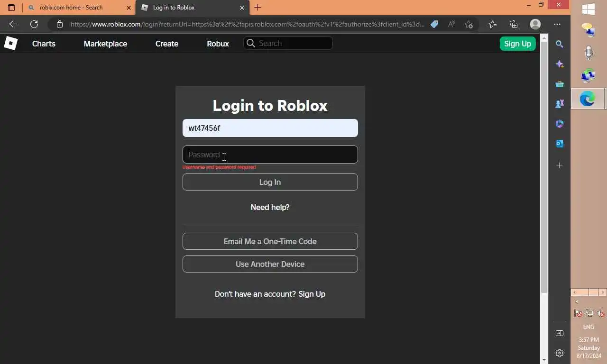Screen dimensions: 607x364
Task: Open Edge Settings and more menu
Action: coord(557,24)
